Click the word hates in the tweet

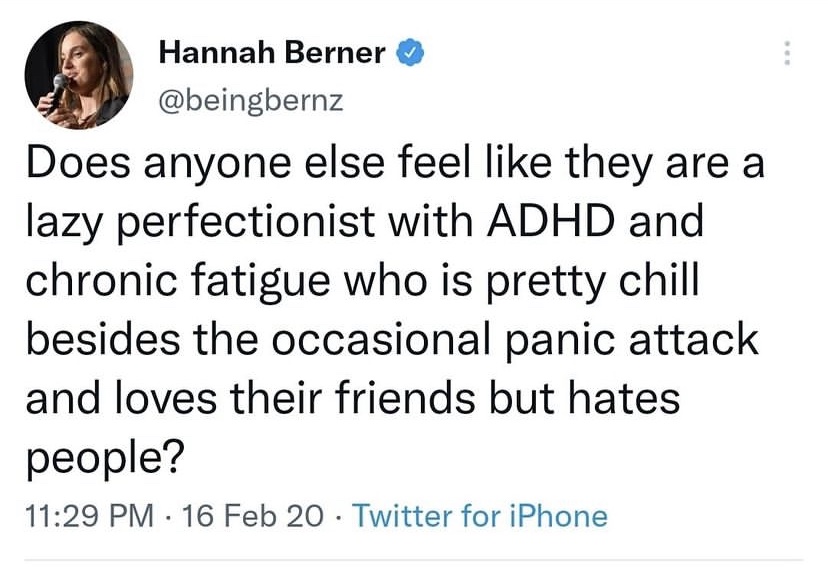[628, 399]
